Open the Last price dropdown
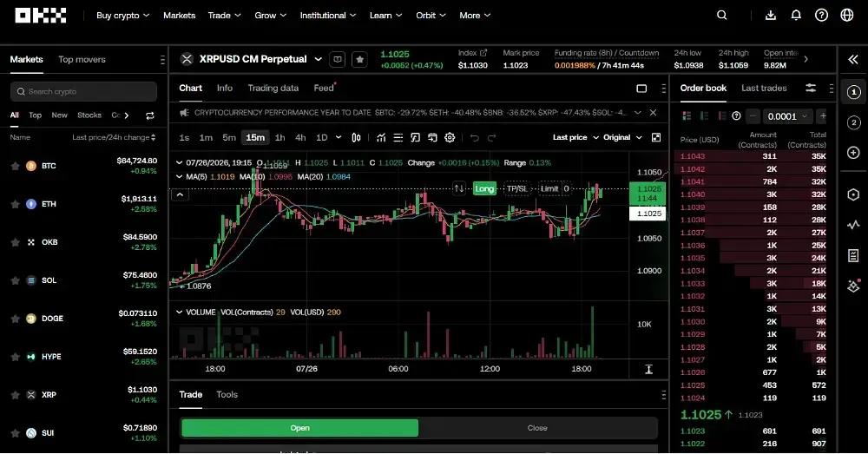868x454 pixels. click(x=575, y=137)
